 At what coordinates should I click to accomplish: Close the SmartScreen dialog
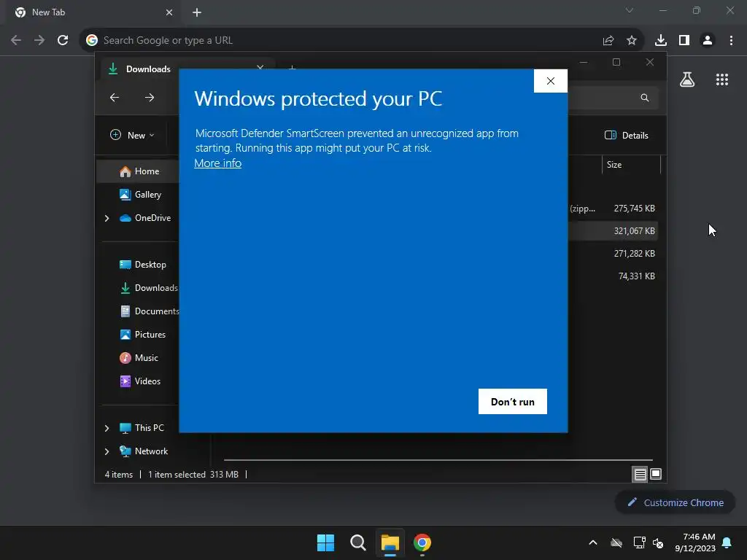[x=550, y=81]
